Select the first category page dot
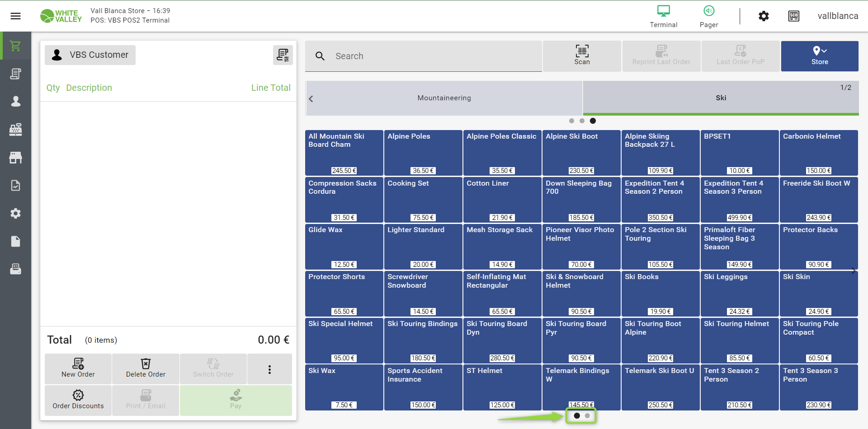Screen dimensions: 868x429 pos(571,121)
